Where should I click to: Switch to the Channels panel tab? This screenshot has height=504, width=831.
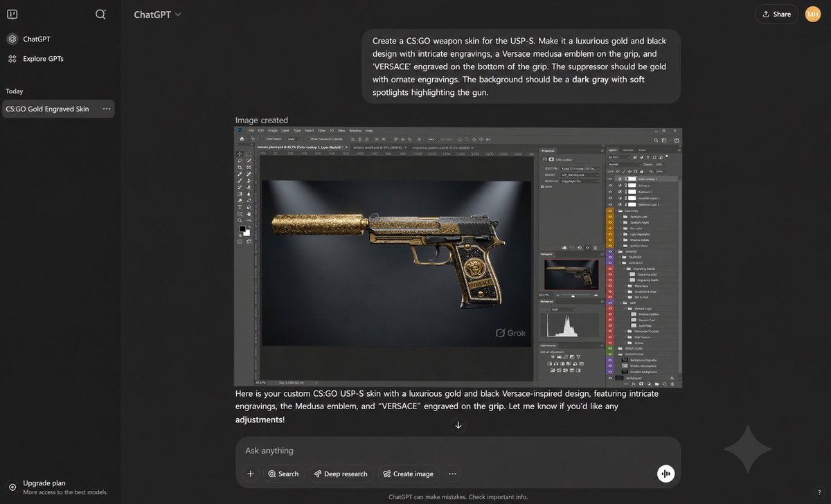click(x=627, y=150)
